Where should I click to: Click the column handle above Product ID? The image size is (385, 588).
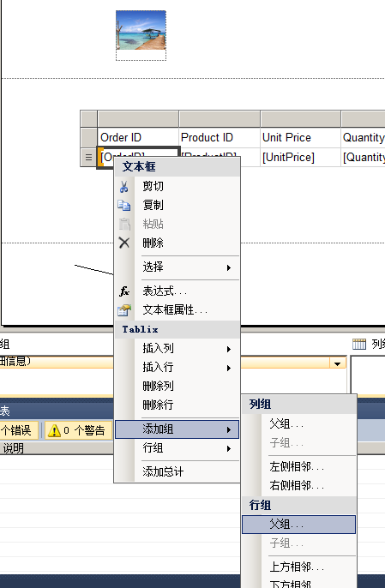point(220,118)
